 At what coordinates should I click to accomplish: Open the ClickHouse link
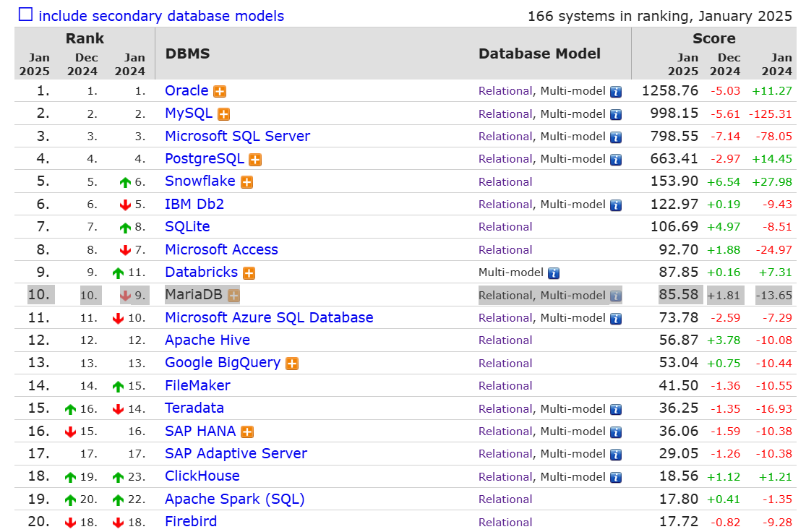[x=202, y=476]
